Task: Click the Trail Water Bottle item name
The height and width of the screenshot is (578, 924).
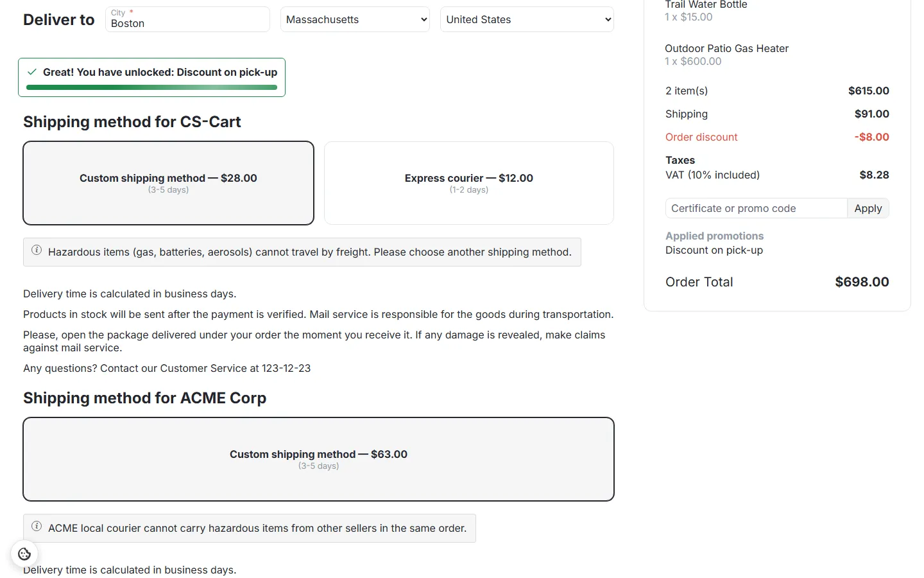Action: tap(706, 4)
